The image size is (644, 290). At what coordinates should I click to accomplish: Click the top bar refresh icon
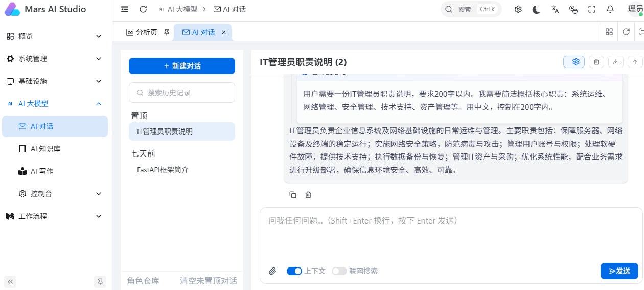click(x=143, y=9)
